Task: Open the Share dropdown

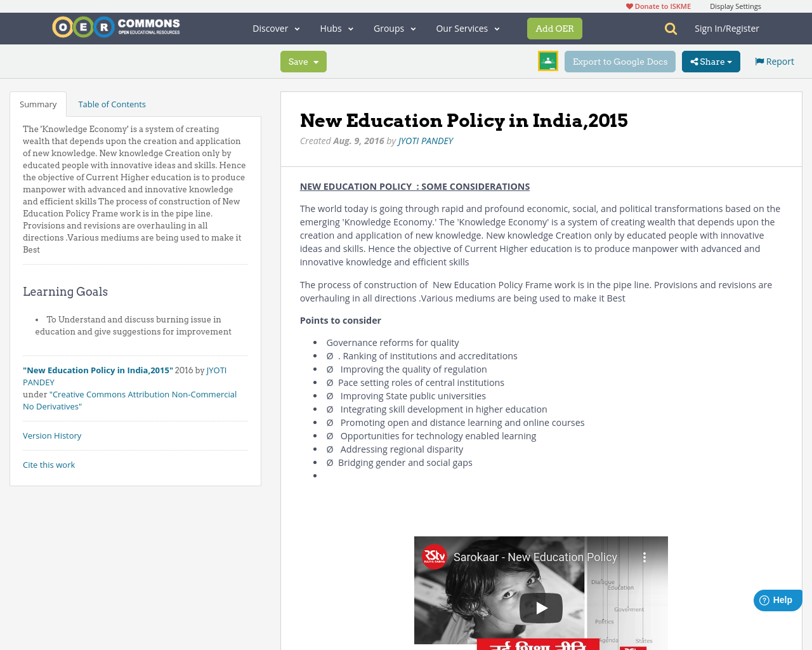Action: point(710,61)
